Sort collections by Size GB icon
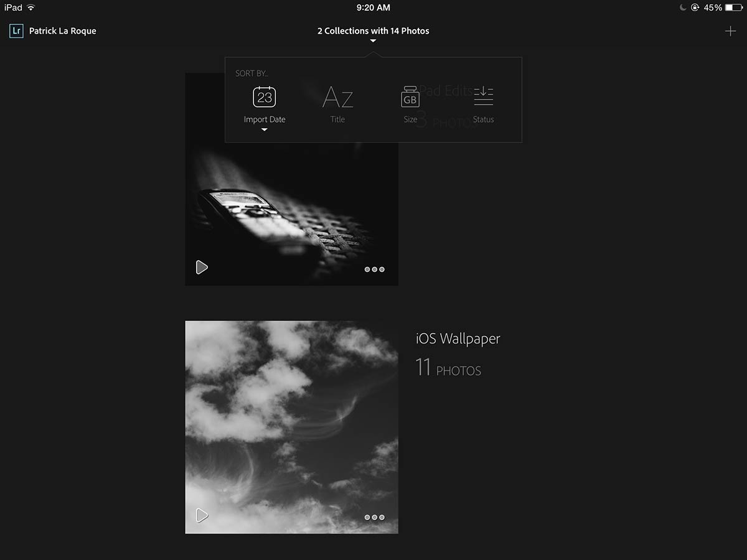Image resolution: width=747 pixels, height=560 pixels. (x=410, y=98)
